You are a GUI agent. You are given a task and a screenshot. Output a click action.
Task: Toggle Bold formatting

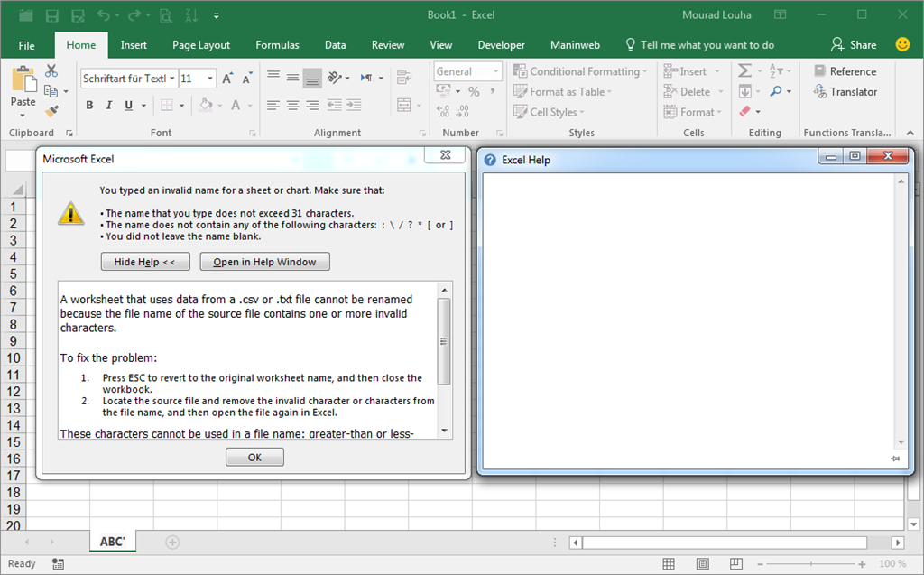point(89,106)
